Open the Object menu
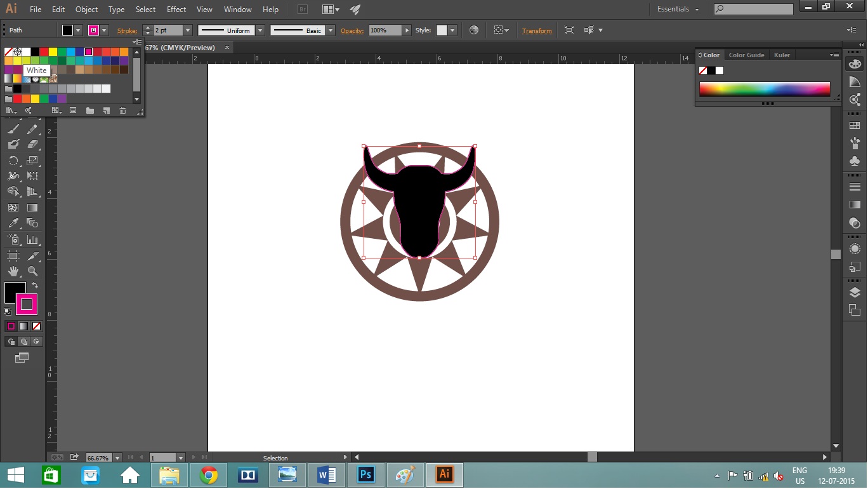The width and height of the screenshot is (868, 489). coord(86,10)
